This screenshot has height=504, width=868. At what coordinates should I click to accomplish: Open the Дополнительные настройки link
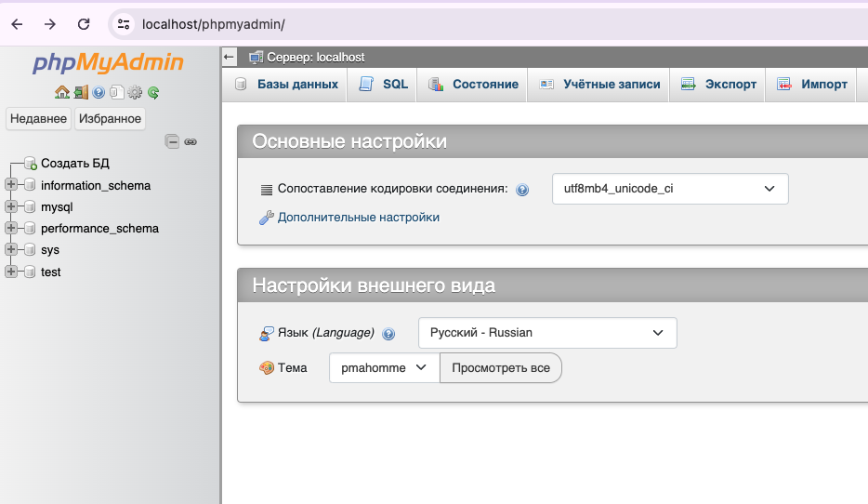358,218
